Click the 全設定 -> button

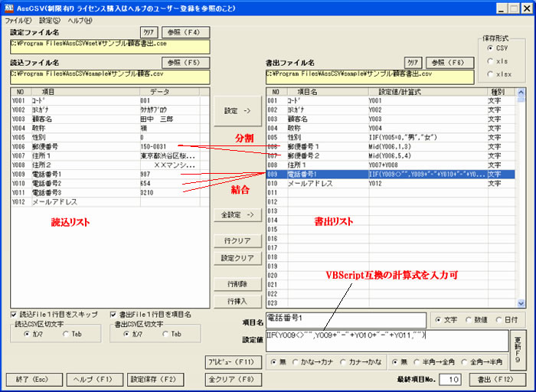(x=237, y=214)
